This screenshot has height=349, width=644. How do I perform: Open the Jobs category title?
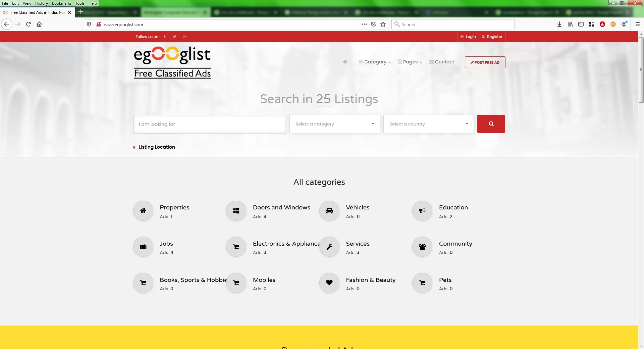click(x=166, y=244)
